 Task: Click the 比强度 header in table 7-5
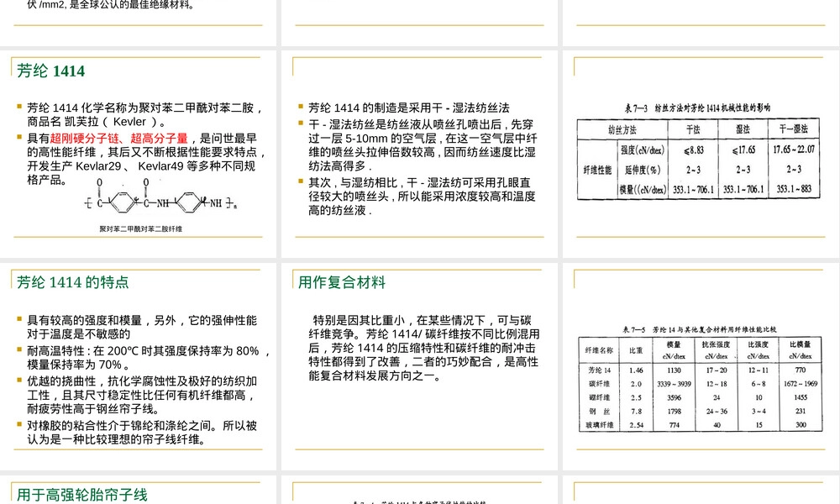point(758,344)
